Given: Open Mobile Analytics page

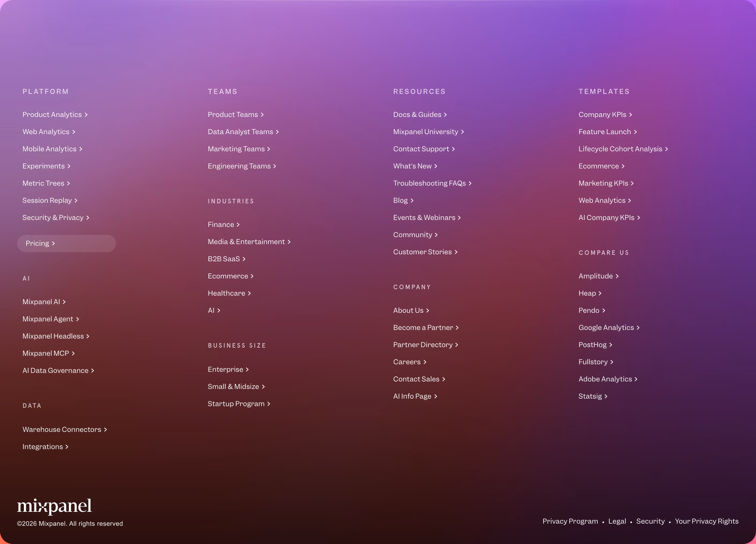Looking at the screenshot, I should 52,149.
